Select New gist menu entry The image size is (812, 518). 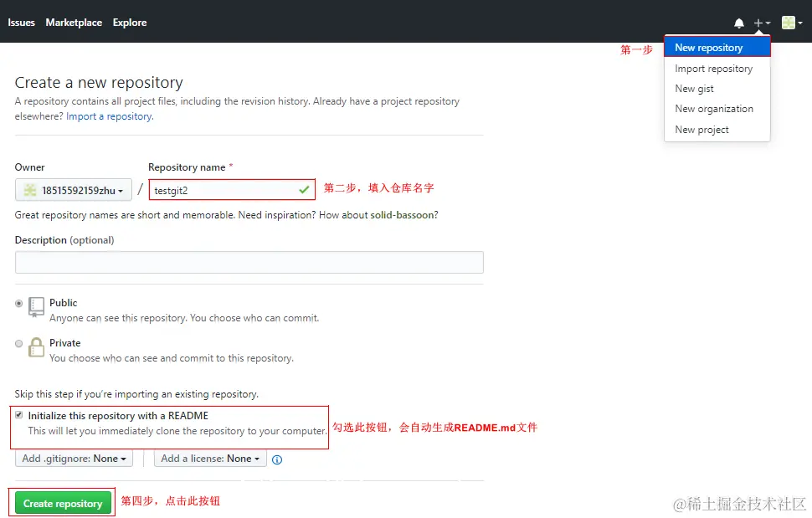(717, 89)
